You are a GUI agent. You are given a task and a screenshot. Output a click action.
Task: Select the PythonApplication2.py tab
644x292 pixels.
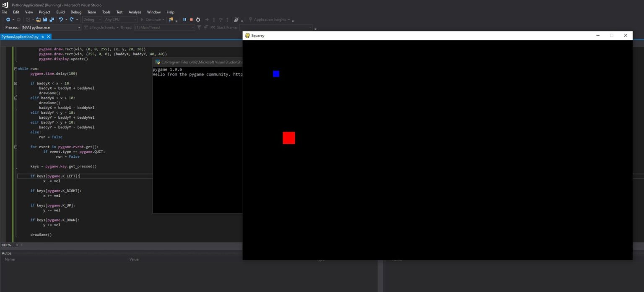click(20, 37)
